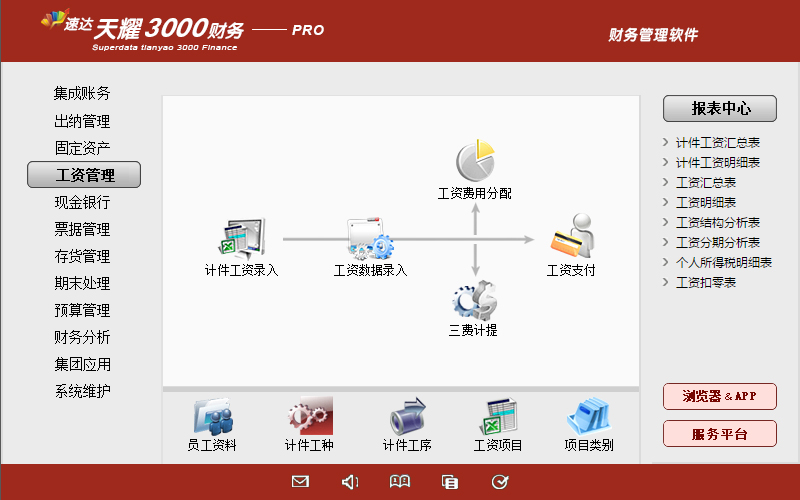Open the 计件工资录入 icon
Image resolution: width=800 pixels, height=500 pixels.
click(242, 238)
